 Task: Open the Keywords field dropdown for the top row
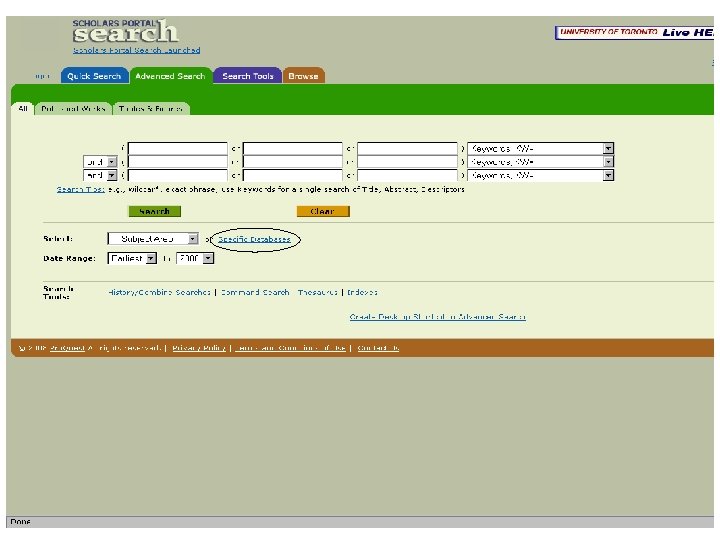540,148
